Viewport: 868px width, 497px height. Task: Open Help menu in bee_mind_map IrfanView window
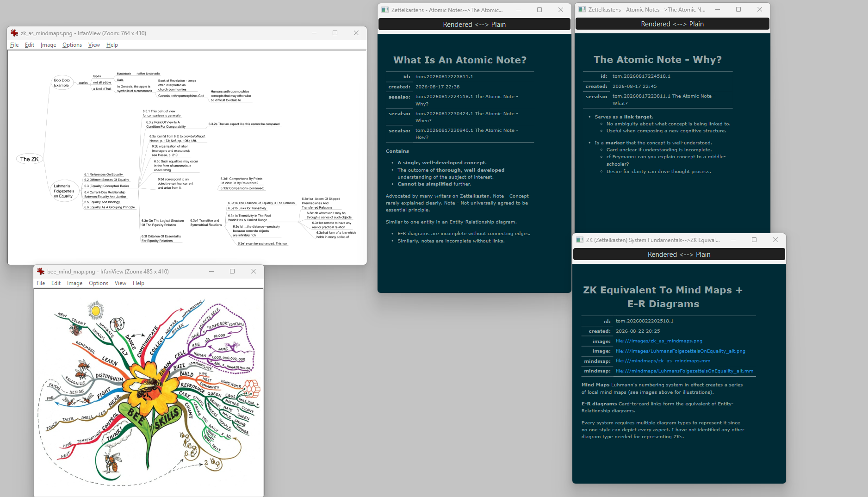pyautogui.click(x=138, y=283)
